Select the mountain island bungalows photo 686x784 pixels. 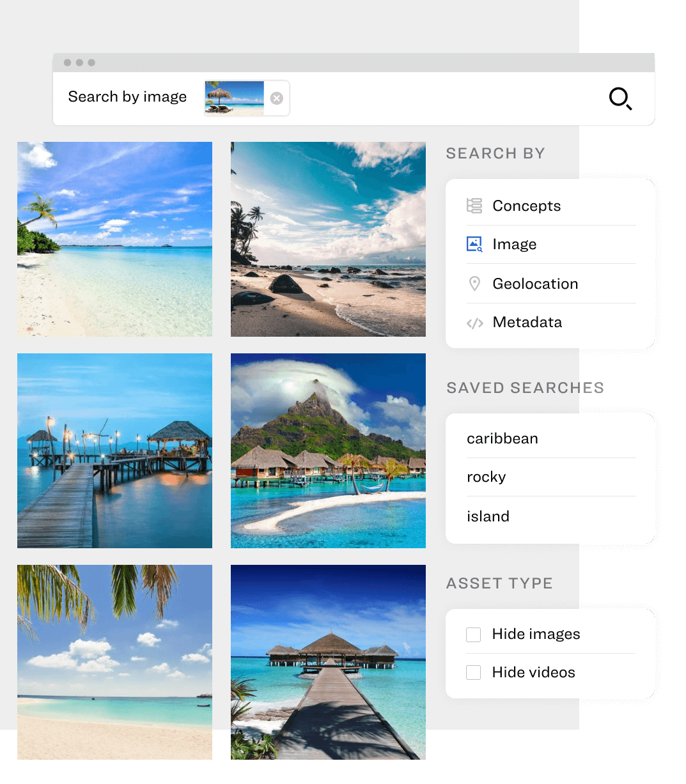pos(328,450)
